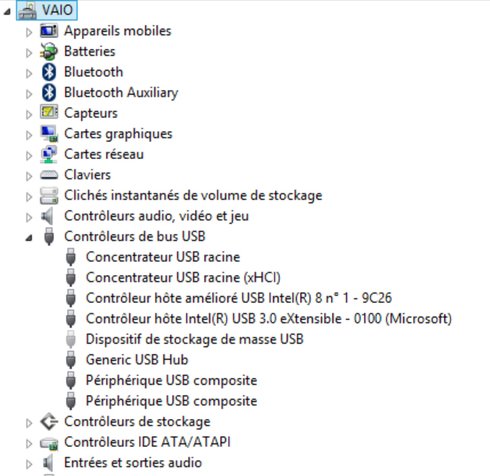Collapse the Contrôleurs de bus USB node
Image resolution: width=490 pixels, height=476 pixels.
[x=29, y=238]
